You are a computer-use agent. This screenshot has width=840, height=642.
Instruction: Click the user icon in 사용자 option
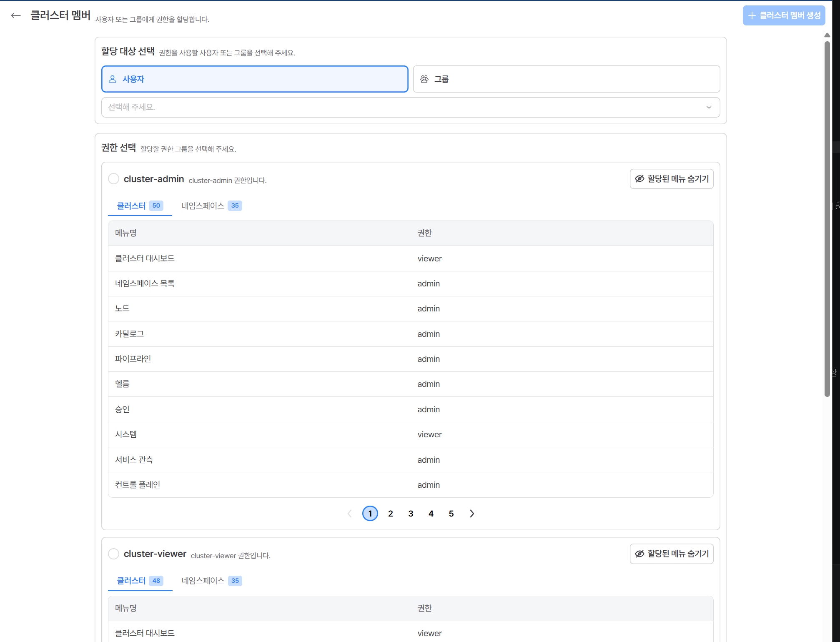tap(113, 79)
